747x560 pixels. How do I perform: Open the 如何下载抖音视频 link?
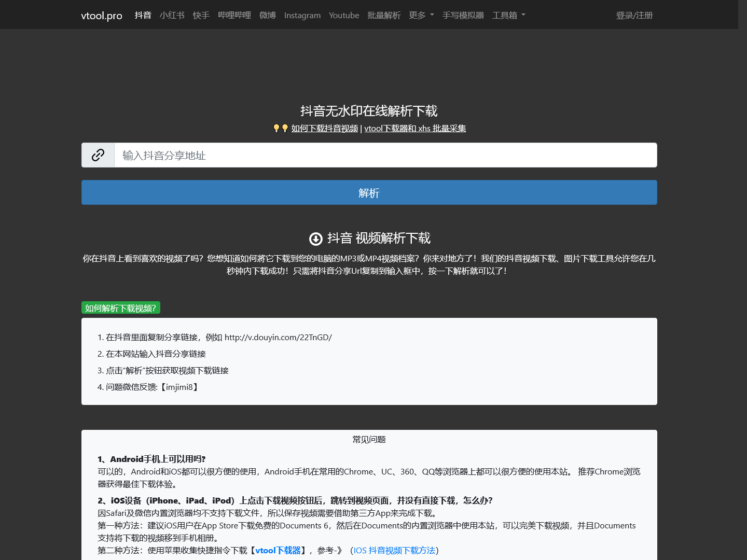325,128
